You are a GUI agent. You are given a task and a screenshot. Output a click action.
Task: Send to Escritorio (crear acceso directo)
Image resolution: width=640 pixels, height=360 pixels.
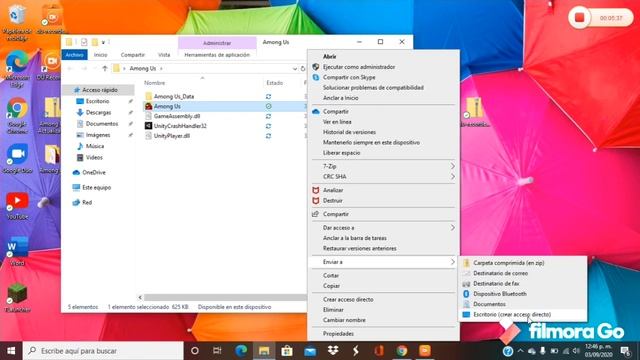(x=512, y=314)
